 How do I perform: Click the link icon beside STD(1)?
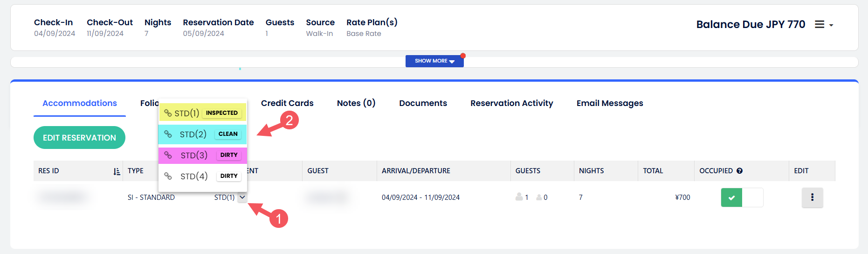tap(168, 113)
